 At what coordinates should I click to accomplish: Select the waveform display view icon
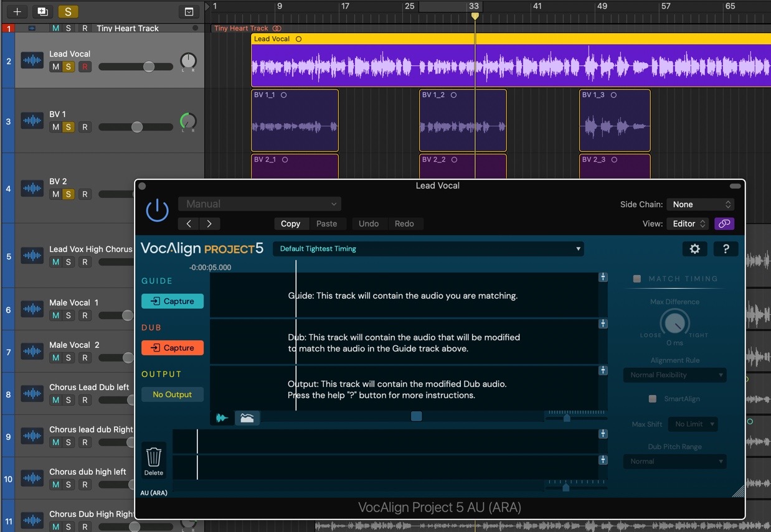point(222,418)
